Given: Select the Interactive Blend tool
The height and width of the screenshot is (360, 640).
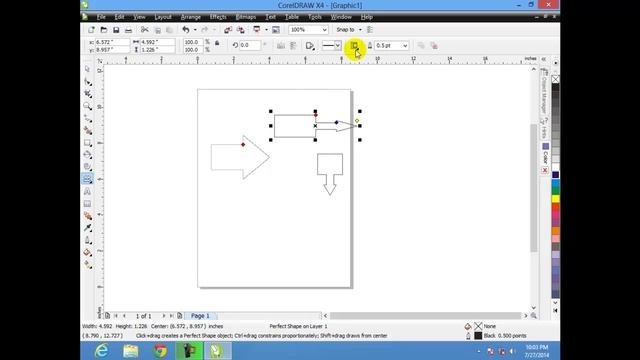Looking at the screenshot, I should click(87, 216).
